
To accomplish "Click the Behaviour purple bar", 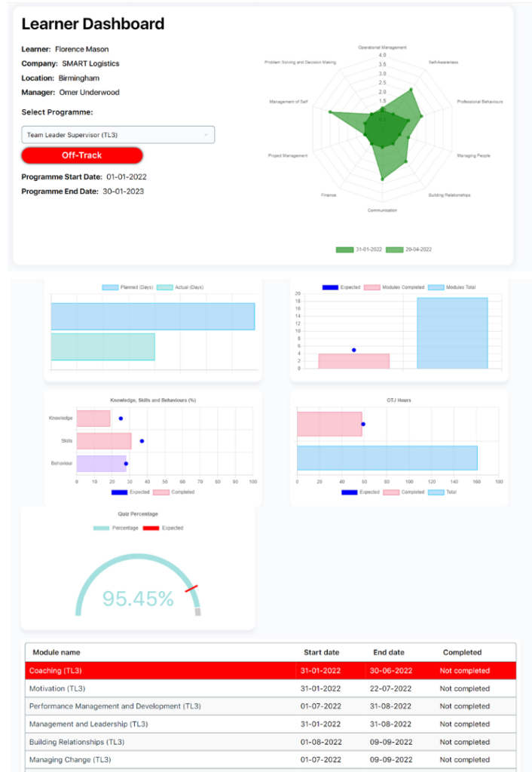I will coord(102,464).
